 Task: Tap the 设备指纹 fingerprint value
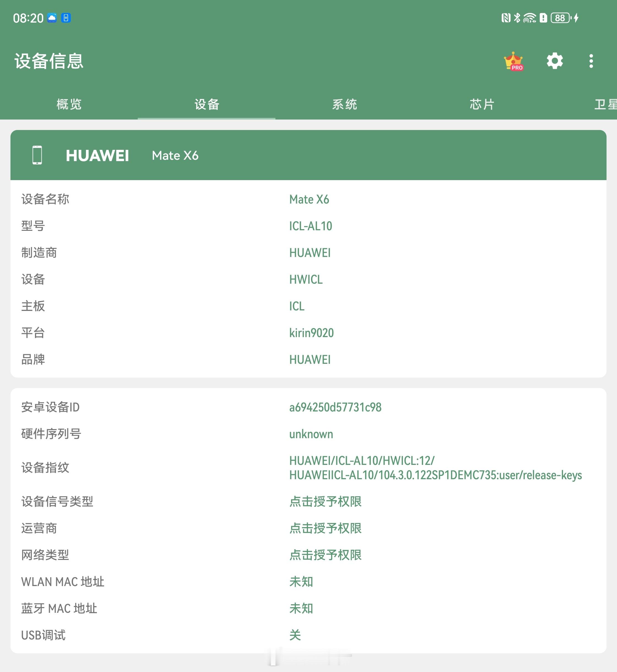click(435, 468)
